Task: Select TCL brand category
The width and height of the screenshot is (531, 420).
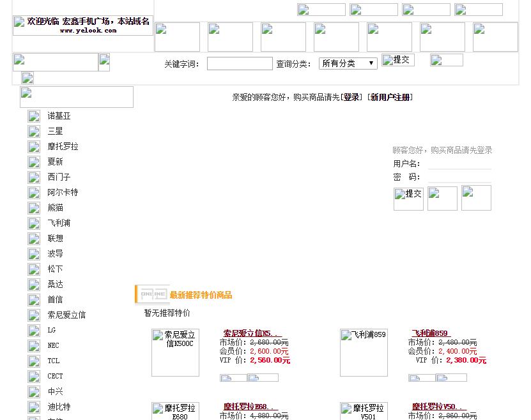Action: (x=54, y=361)
